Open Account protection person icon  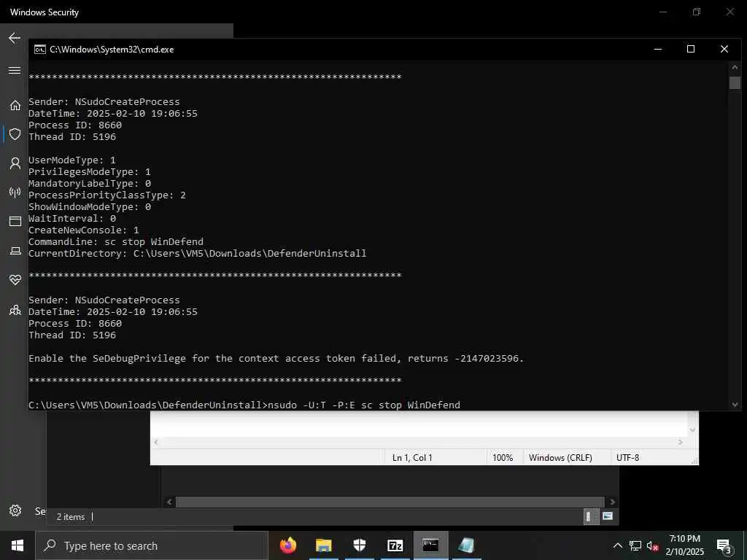point(15,163)
